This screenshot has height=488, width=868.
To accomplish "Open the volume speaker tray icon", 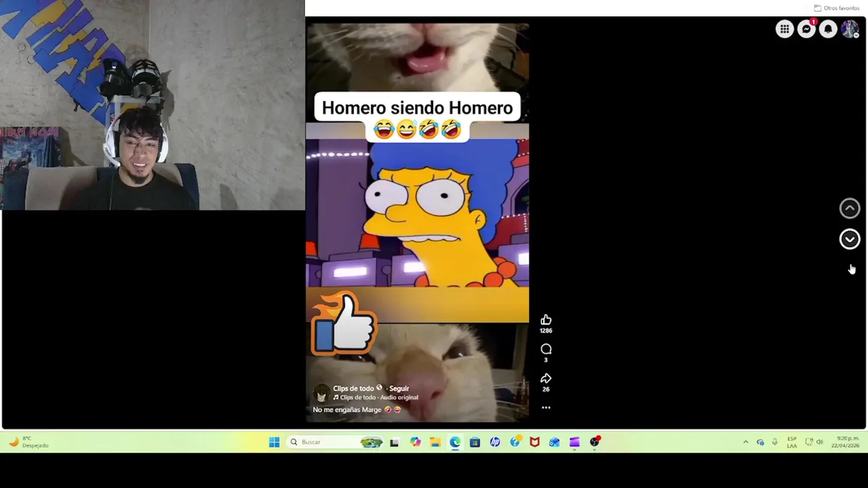I will point(819,442).
